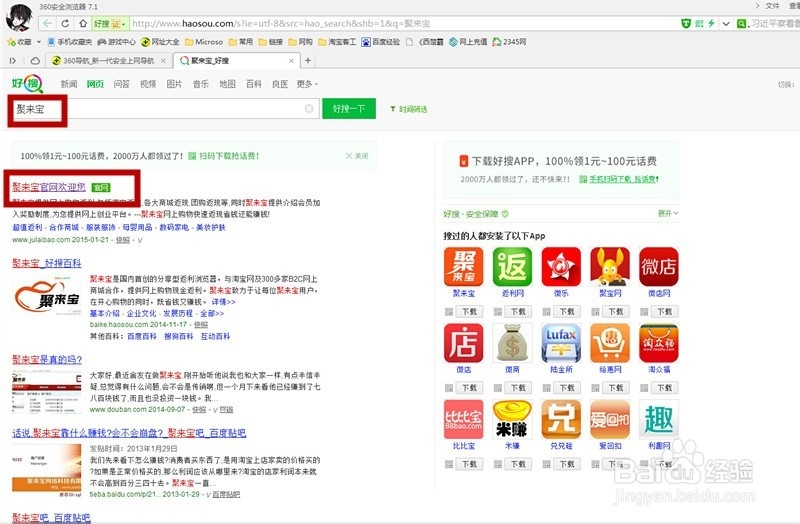Click 下载 under the 陆金所 app

tap(567, 388)
